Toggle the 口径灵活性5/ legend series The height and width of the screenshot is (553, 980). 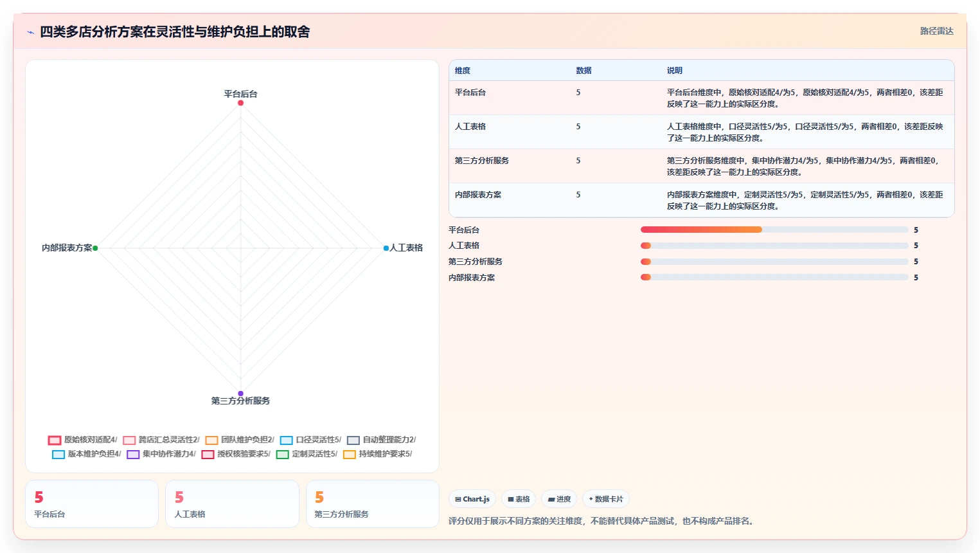click(x=310, y=440)
